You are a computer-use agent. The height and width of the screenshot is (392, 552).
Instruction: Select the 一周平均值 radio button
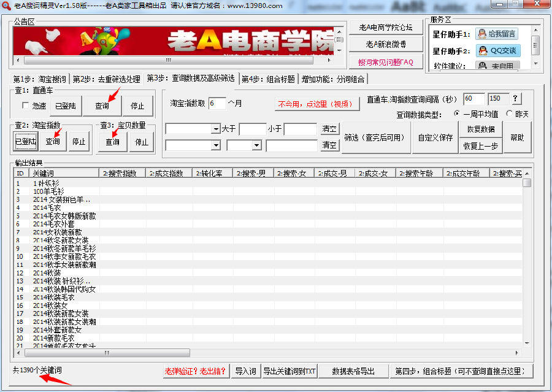[x=456, y=113]
